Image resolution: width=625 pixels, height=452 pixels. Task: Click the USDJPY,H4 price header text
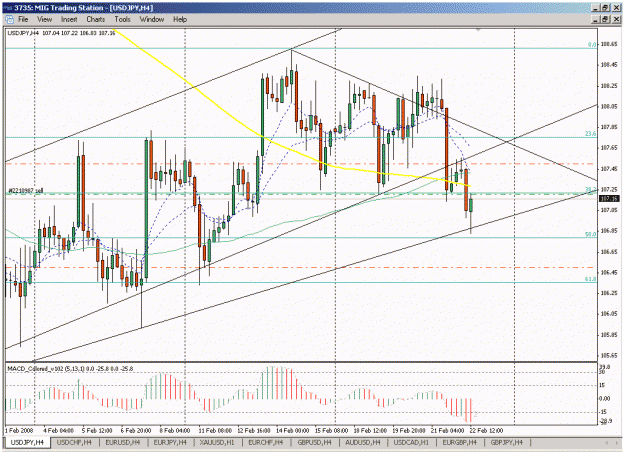coord(61,33)
